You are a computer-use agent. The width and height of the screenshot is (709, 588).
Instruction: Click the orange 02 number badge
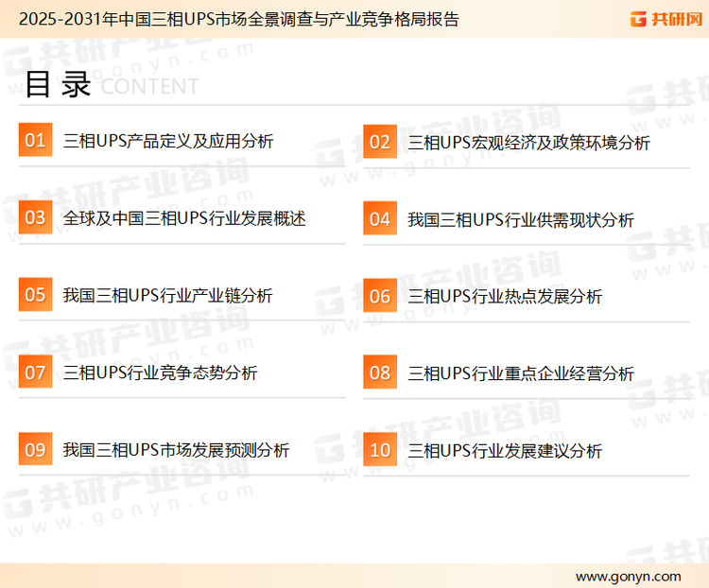(380, 142)
